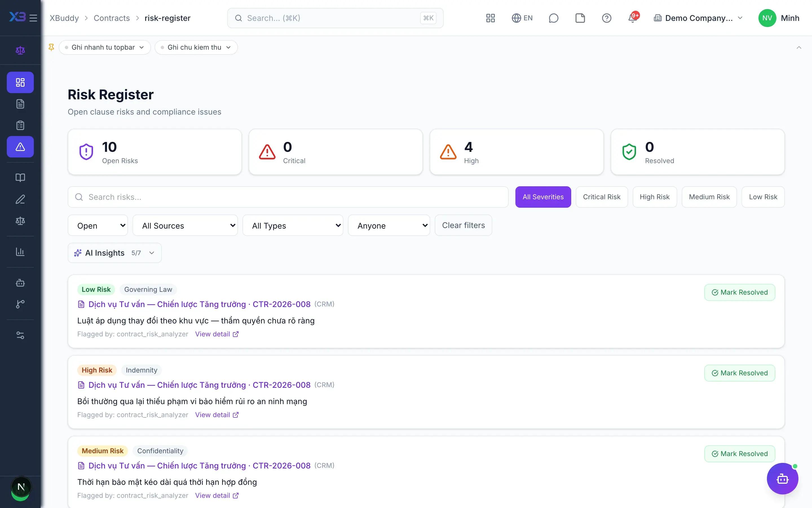Go to Contracts breadcrumb
Screen dimensions: 812x508
pos(111,18)
